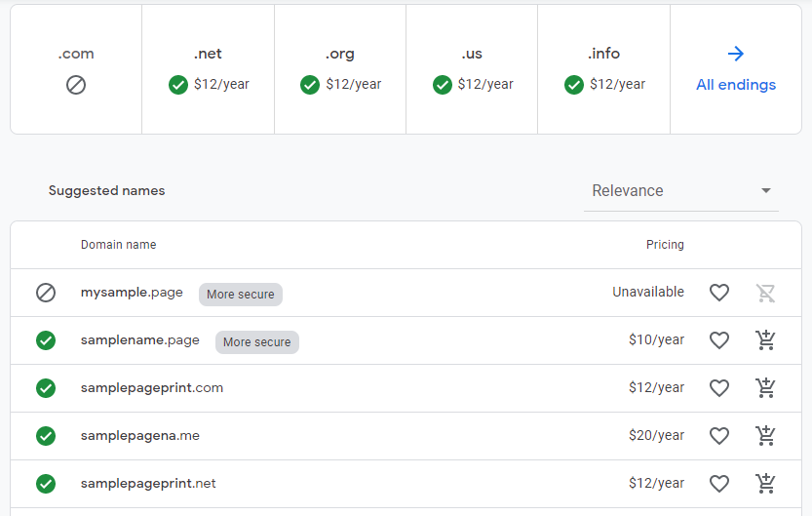Click the Pricing column header

665,245
